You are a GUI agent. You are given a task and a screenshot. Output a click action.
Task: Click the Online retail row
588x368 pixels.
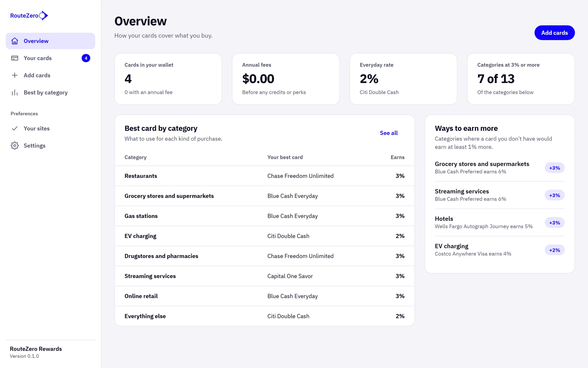[265, 296]
